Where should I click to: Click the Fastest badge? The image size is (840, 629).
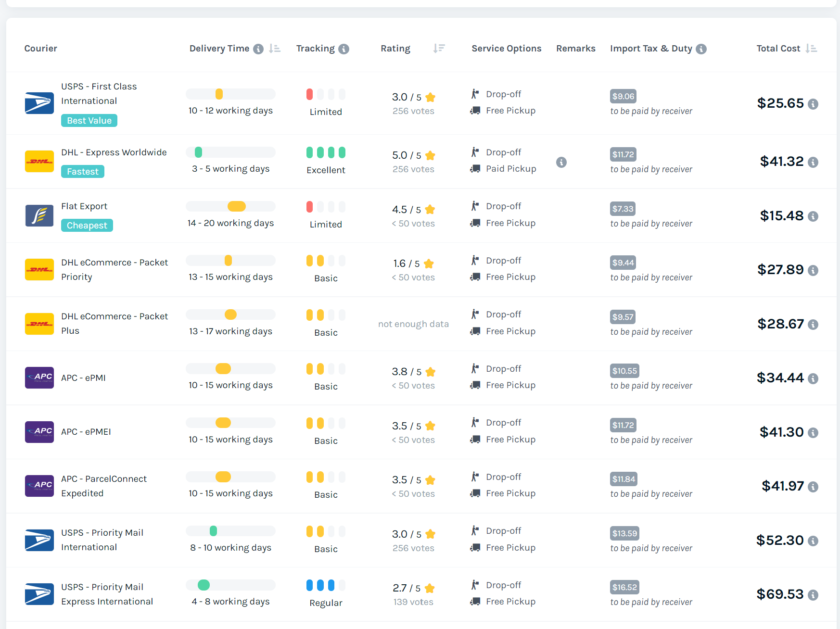[x=83, y=171]
